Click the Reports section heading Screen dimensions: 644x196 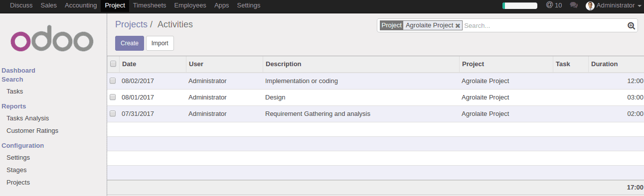pos(14,106)
